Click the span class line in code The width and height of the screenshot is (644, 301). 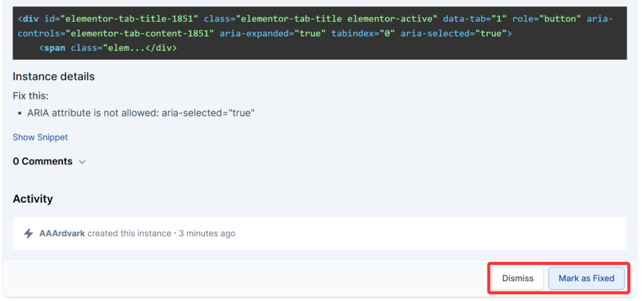coord(107,47)
